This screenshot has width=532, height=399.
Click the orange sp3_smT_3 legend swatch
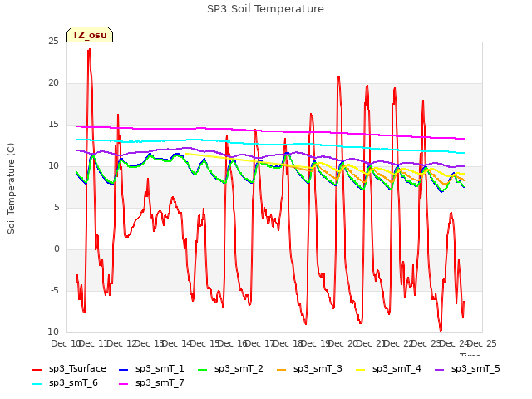(282, 369)
